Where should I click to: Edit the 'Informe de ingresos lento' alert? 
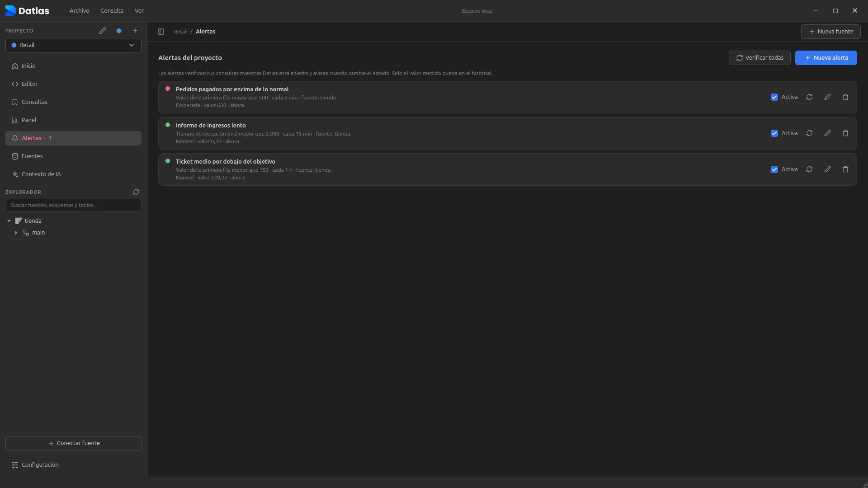pos(827,133)
